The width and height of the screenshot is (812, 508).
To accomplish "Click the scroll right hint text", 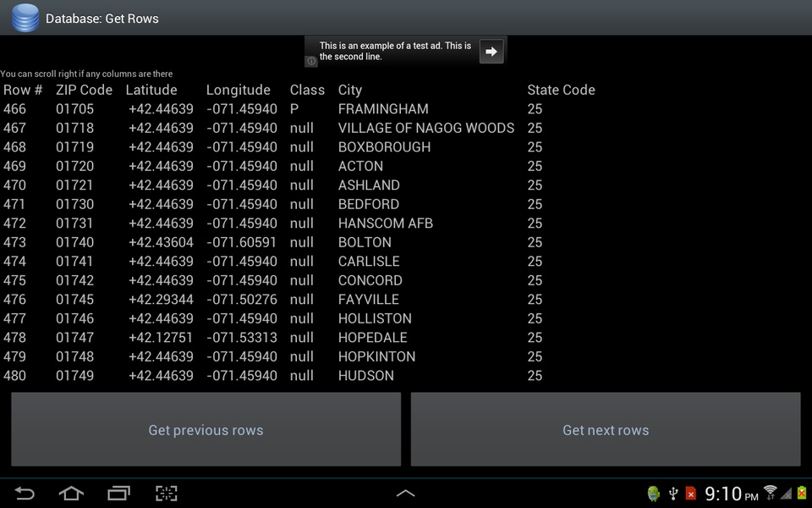I will tap(86, 74).
